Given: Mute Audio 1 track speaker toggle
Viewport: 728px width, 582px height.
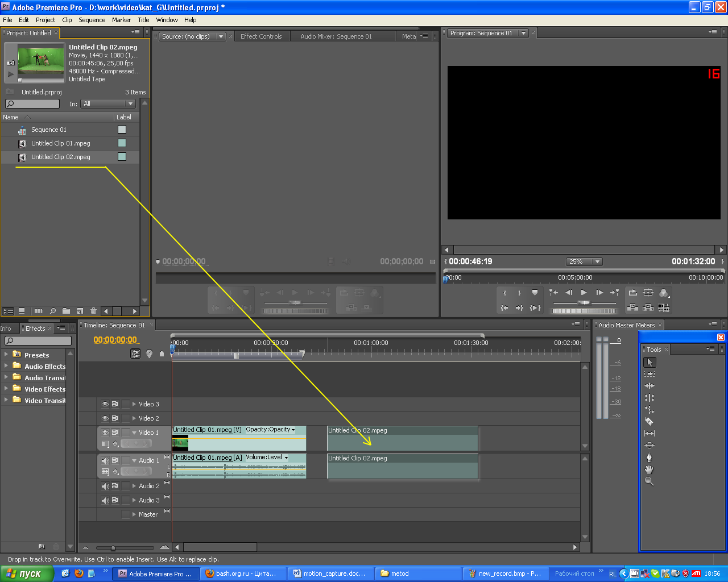Looking at the screenshot, I should (105, 460).
